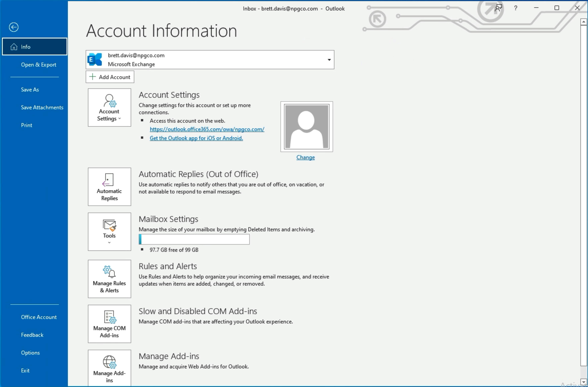Open Manage Rules & Alerts
The height and width of the screenshot is (387, 588).
click(109, 279)
